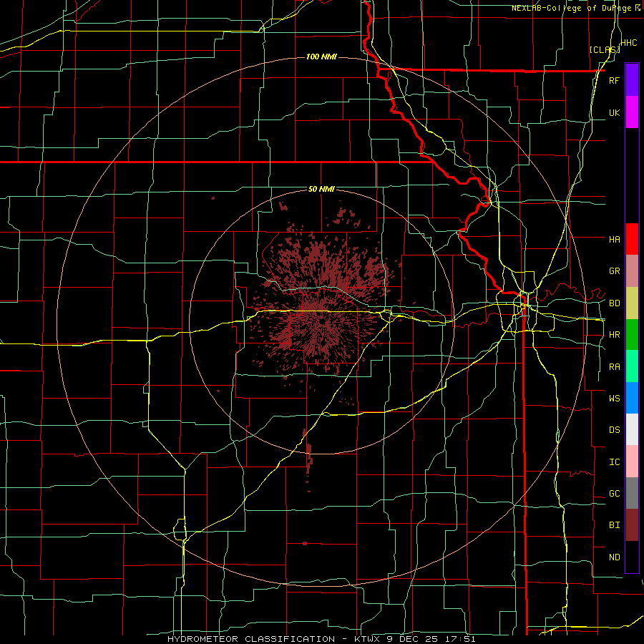Click the 'IC' legend label

pos(614,462)
